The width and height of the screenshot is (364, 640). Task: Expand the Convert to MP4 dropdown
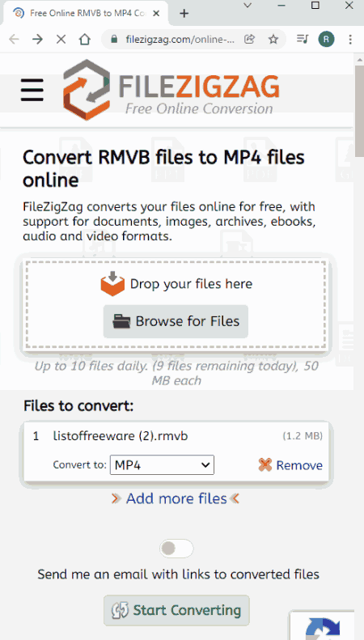[162, 465]
